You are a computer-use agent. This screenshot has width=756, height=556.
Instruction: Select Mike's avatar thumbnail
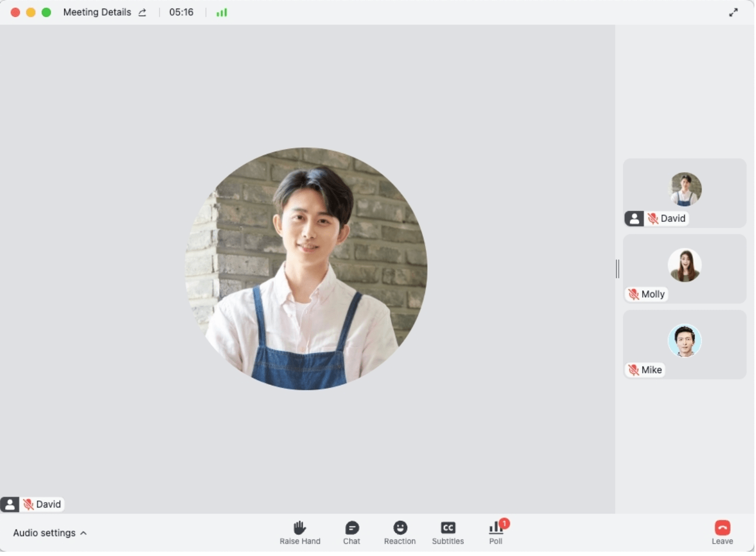685,341
